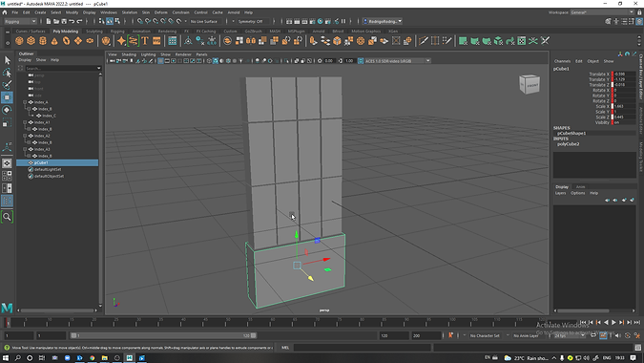Click the Windows Start button
Viewport: 644px width, 363px height.
(x=6, y=358)
